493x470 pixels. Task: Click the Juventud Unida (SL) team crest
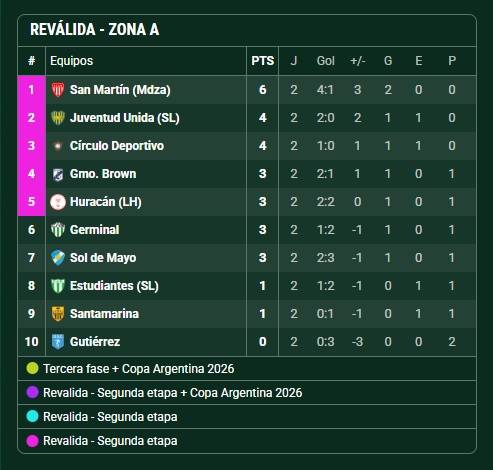click(58, 118)
